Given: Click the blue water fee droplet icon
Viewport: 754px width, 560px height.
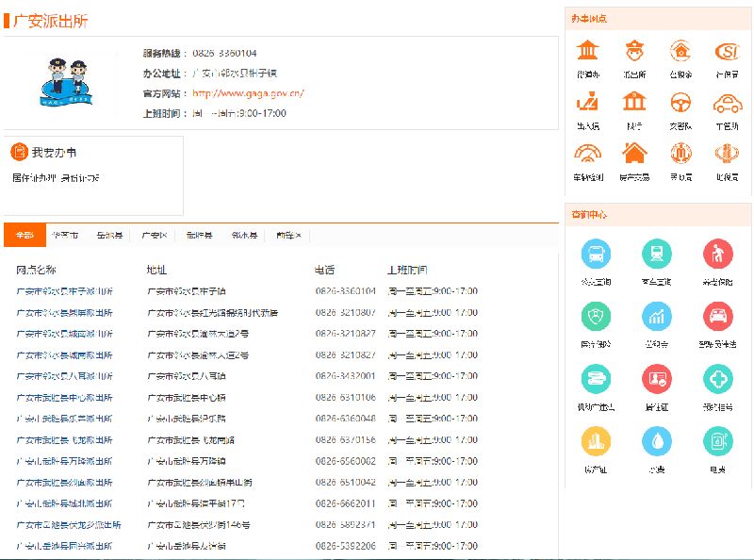Looking at the screenshot, I should (657, 441).
